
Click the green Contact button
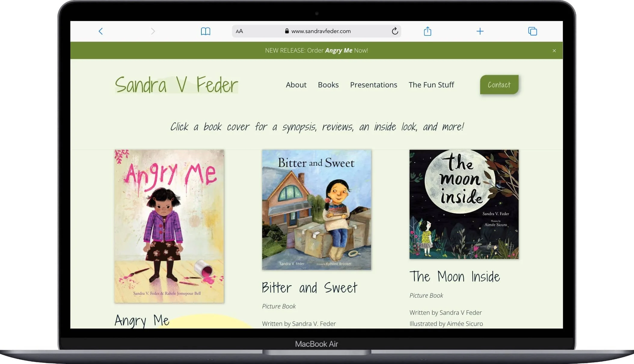coord(499,85)
